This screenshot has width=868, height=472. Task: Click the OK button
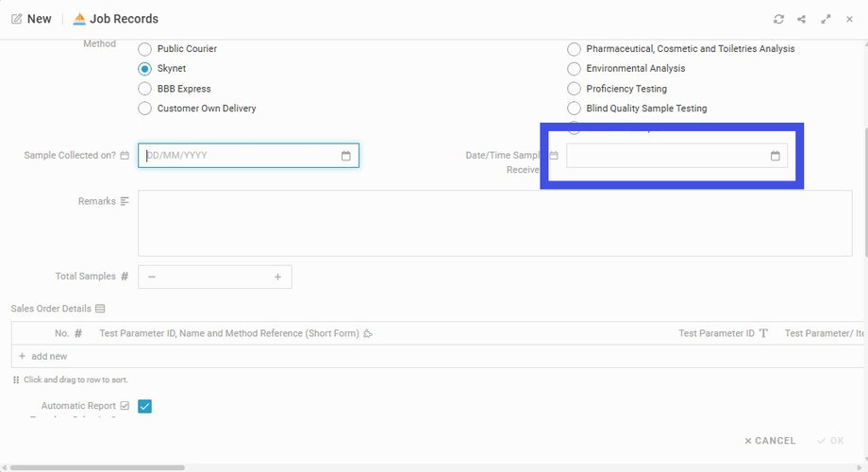point(831,441)
